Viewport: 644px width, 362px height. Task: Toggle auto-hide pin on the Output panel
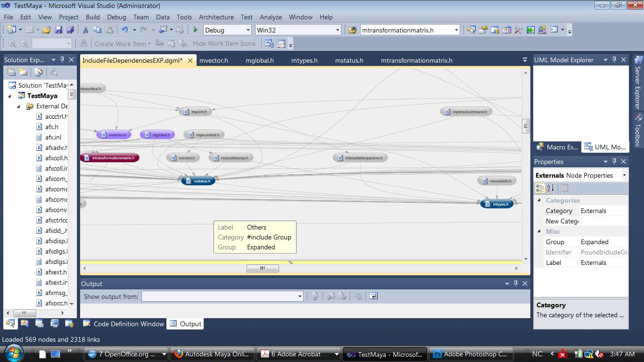(x=516, y=283)
